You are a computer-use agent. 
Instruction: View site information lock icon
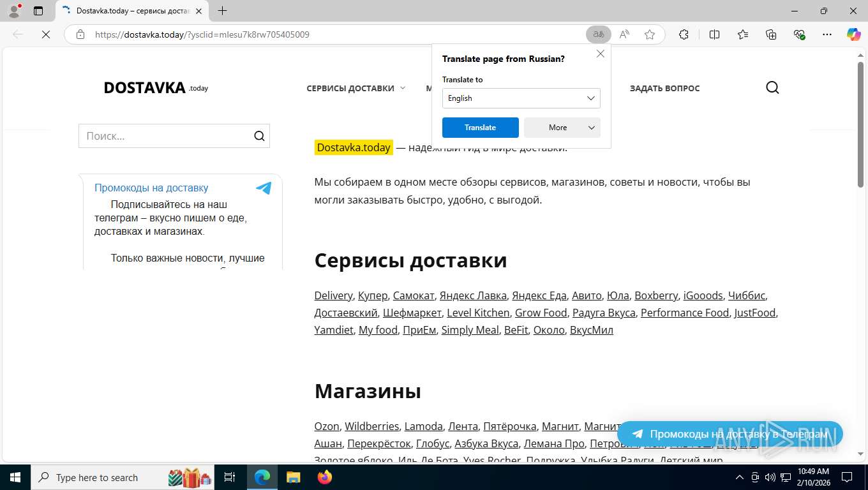point(80,34)
